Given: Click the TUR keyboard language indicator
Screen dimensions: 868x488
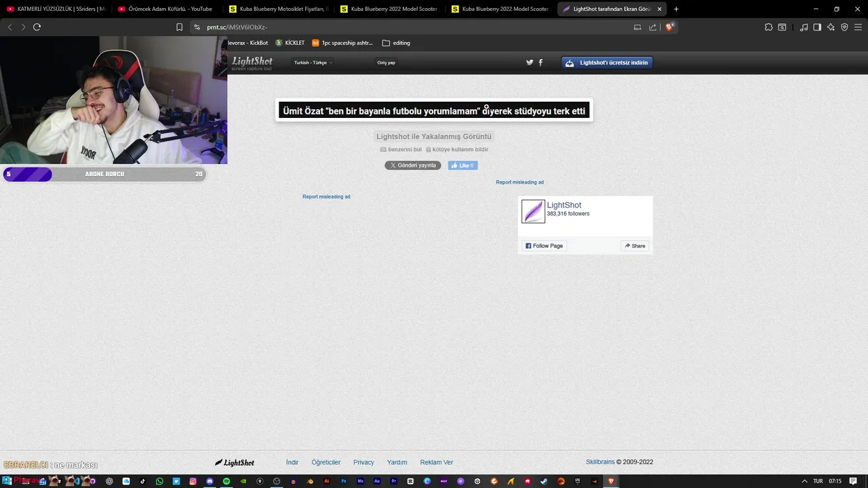Looking at the screenshot, I should (x=818, y=481).
